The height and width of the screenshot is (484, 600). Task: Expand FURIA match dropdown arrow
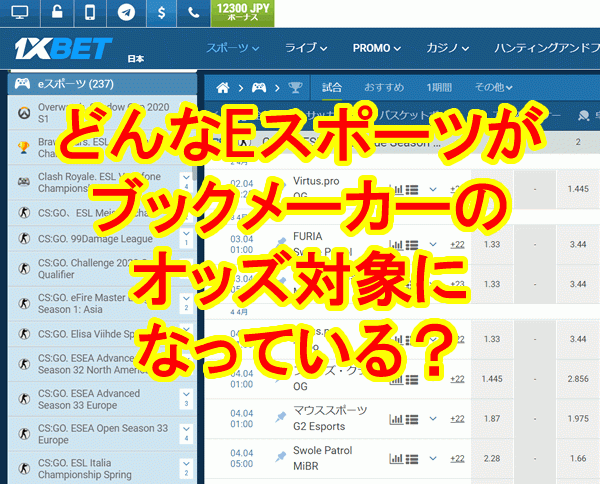433,244
